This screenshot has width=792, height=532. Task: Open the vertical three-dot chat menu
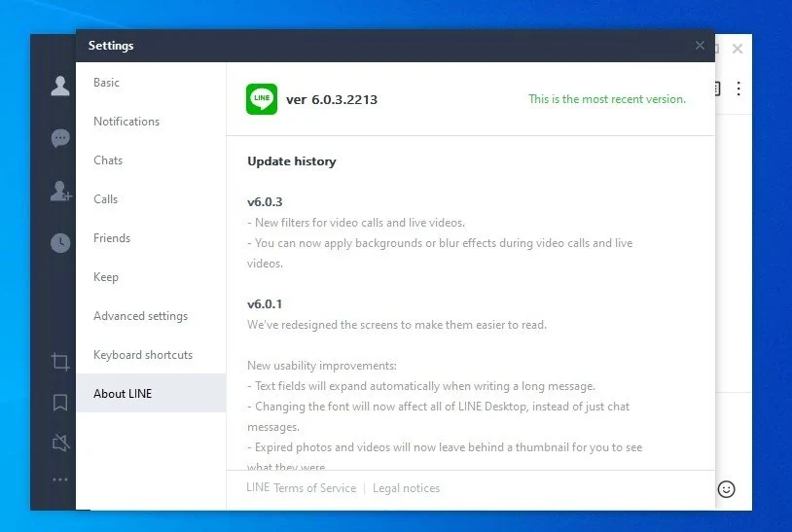pos(738,89)
